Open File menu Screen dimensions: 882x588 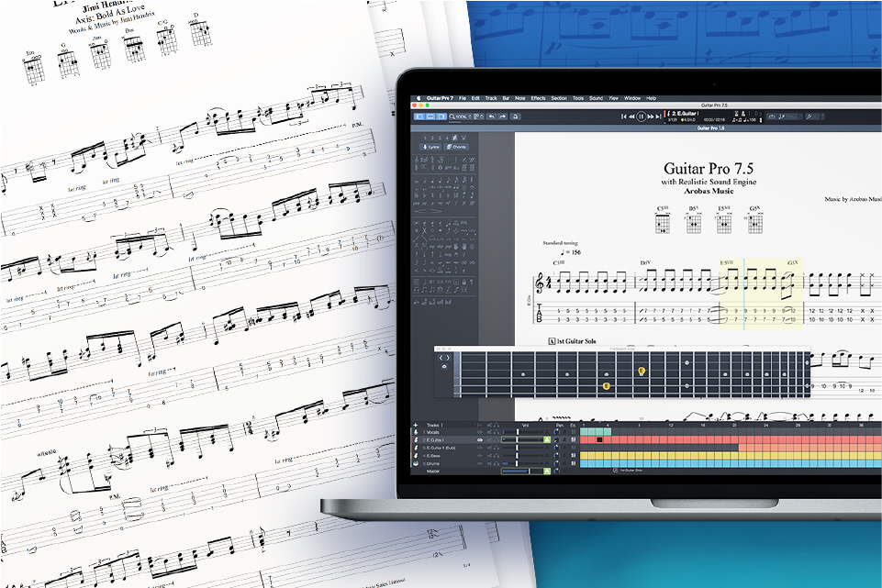[463, 98]
